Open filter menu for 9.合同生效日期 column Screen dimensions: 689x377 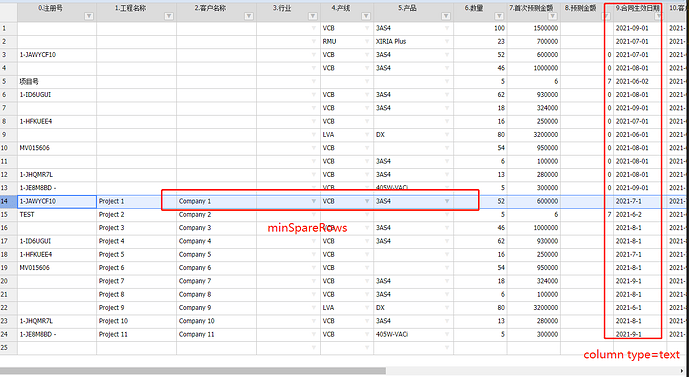[x=658, y=16]
